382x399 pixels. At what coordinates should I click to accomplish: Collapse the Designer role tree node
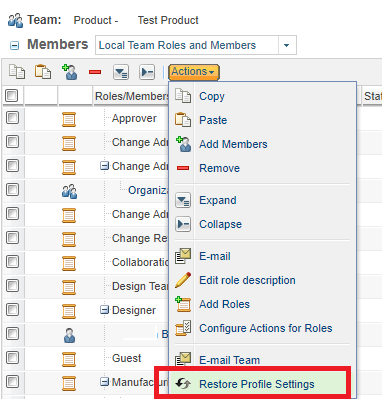pos(104,310)
